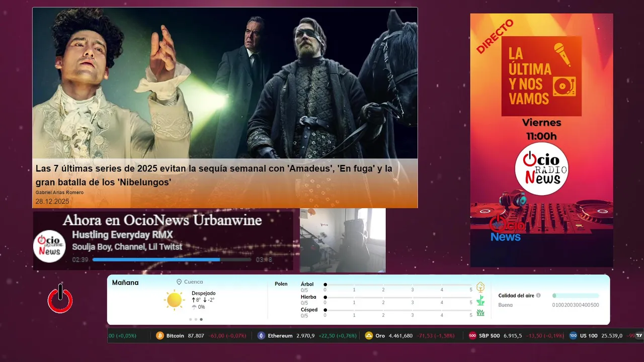Click the location pin next to Cuenca

179,282
